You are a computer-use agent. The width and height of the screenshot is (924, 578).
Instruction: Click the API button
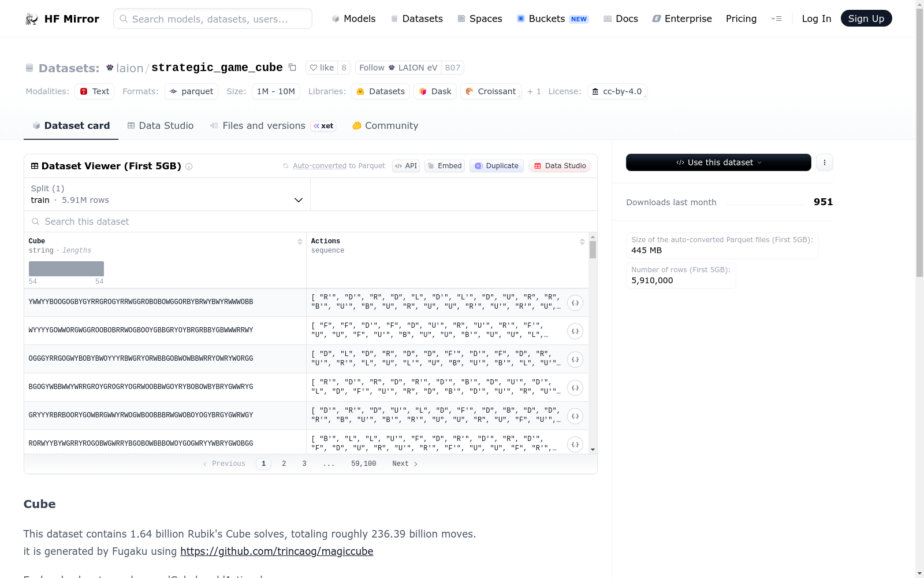click(x=406, y=166)
